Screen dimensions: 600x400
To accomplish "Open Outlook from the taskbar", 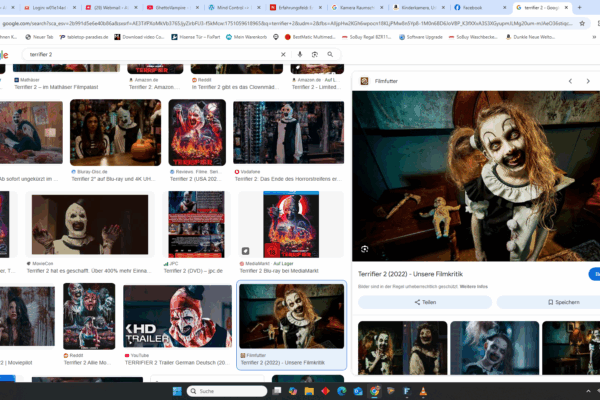I will coord(358,391).
